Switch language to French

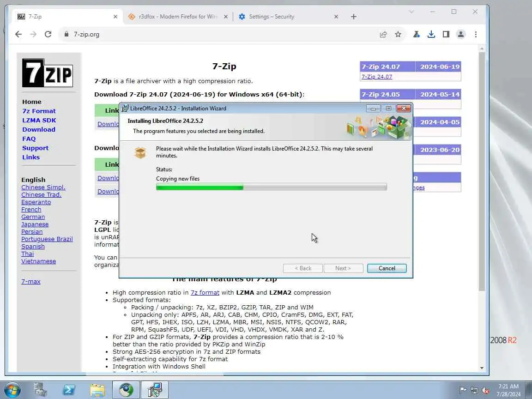click(31, 210)
